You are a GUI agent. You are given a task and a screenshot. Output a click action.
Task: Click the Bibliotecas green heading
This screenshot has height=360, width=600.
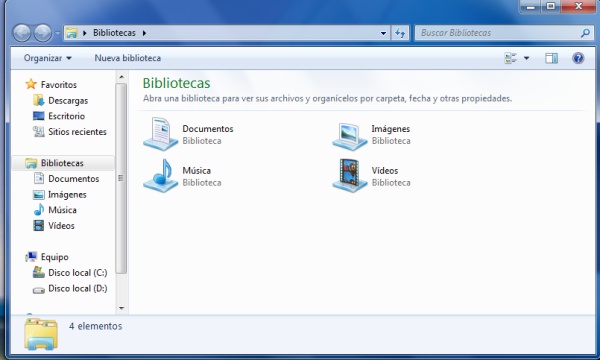click(176, 83)
